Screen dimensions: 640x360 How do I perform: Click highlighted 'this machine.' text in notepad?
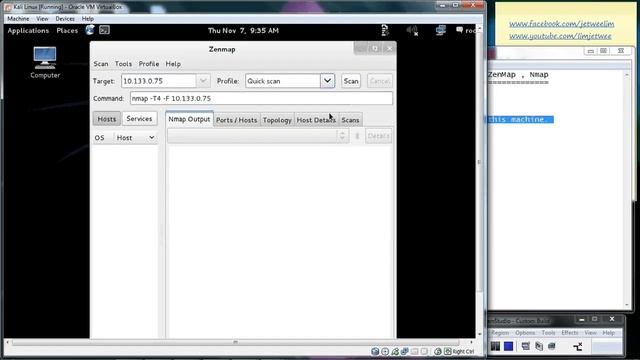(520, 119)
